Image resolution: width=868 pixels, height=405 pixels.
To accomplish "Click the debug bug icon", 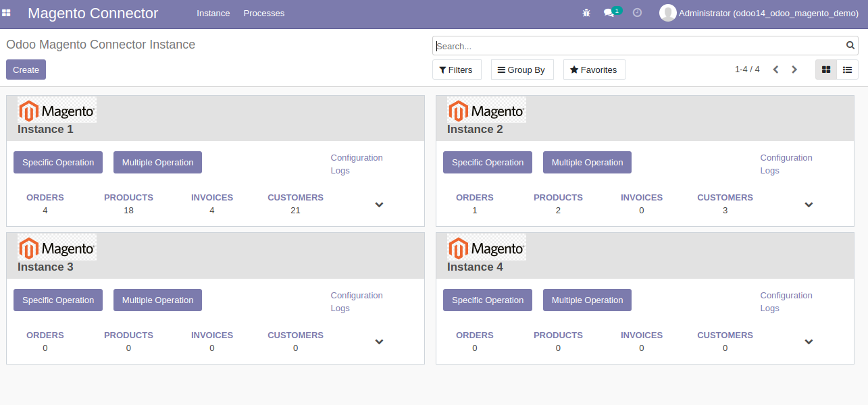I will tap(586, 13).
